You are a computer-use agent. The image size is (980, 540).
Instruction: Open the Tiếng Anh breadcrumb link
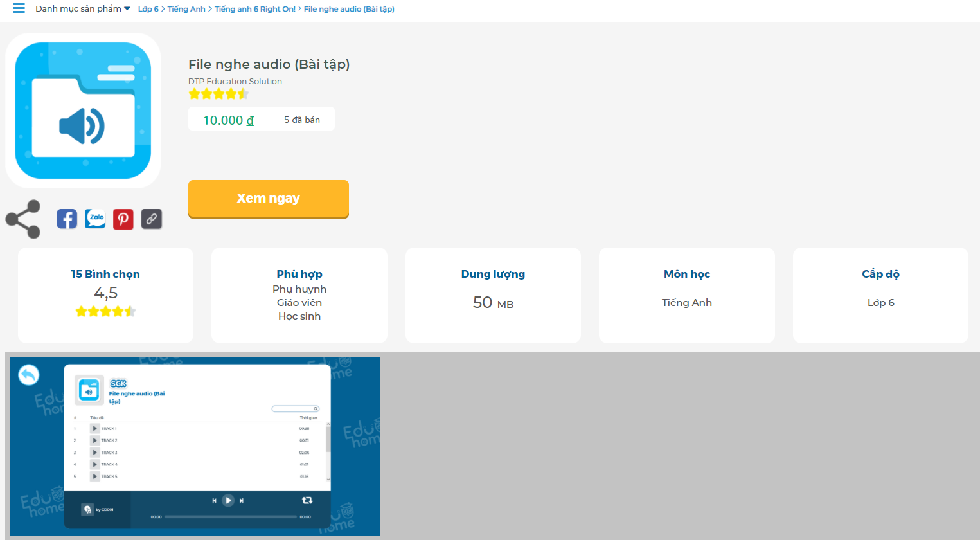(x=186, y=9)
